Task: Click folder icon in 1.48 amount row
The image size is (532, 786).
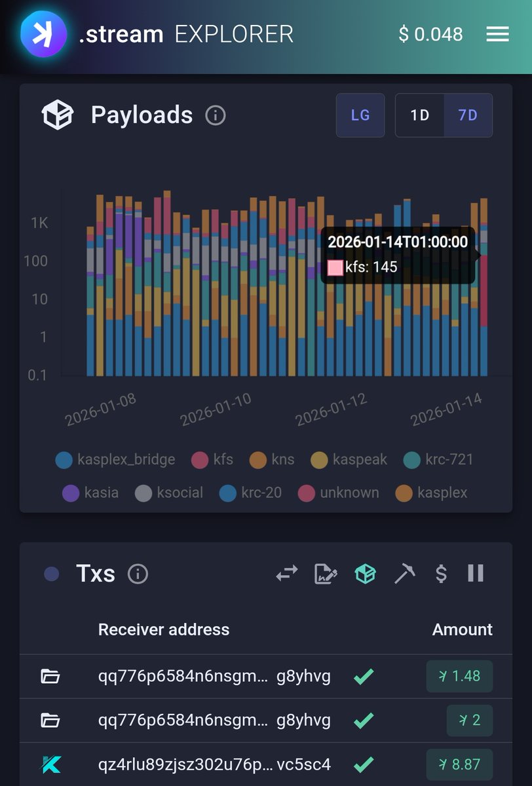Action: pyautogui.click(x=50, y=676)
